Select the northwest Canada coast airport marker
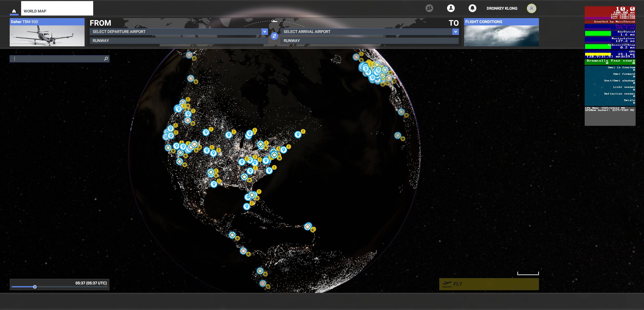Image resolution: width=644 pixels, height=310 pixels. [191, 78]
